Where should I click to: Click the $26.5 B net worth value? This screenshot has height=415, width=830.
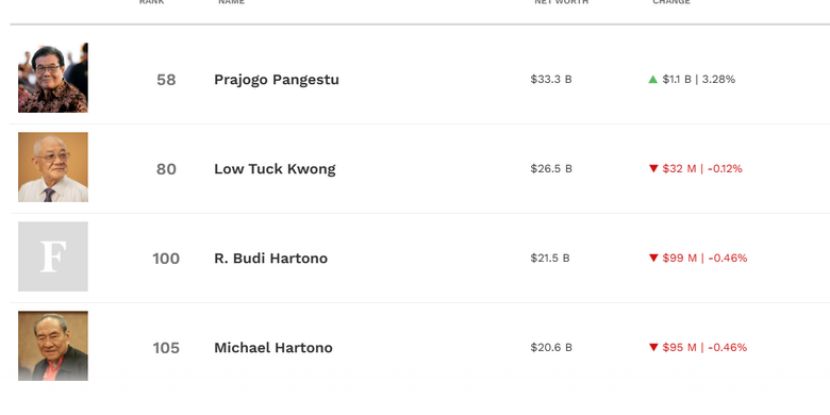551,169
